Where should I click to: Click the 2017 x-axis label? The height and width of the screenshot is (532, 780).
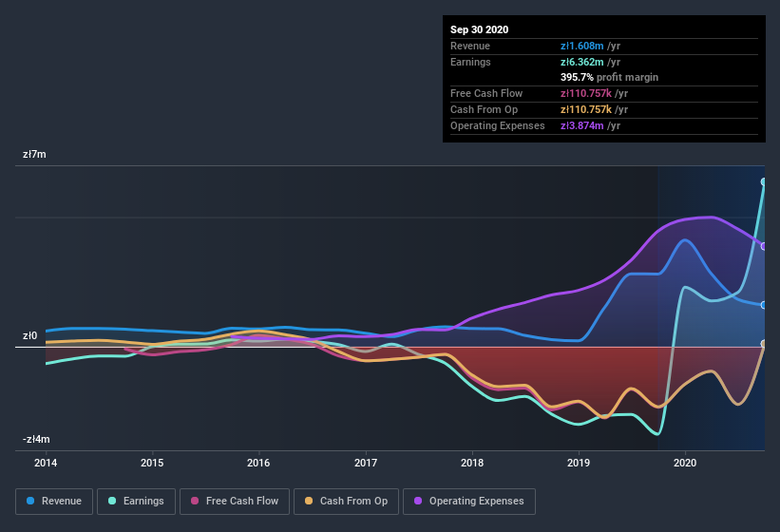click(365, 463)
